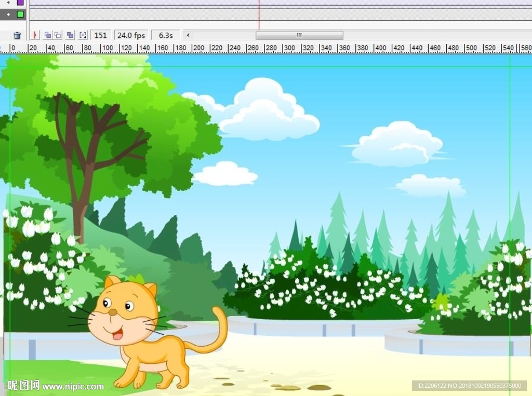Click the elapsed time 6.3s
532x396 pixels.
pos(166,35)
